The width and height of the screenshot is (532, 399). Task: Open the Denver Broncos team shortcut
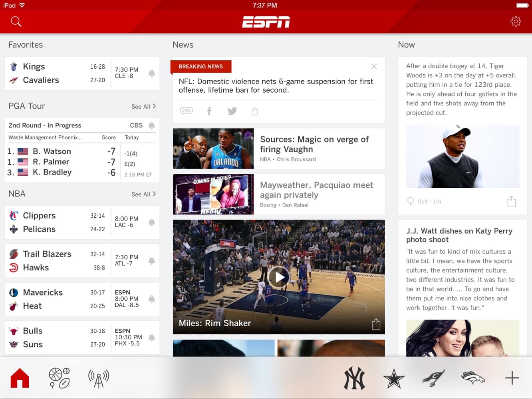(472, 378)
